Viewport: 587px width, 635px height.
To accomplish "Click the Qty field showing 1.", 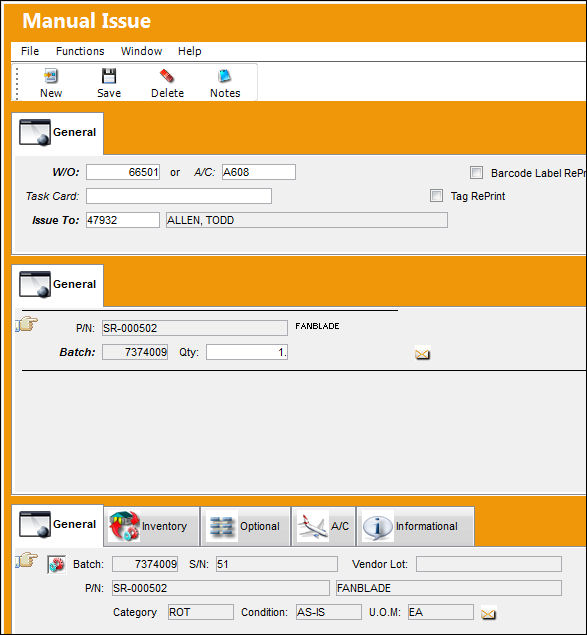I will pos(247,352).
